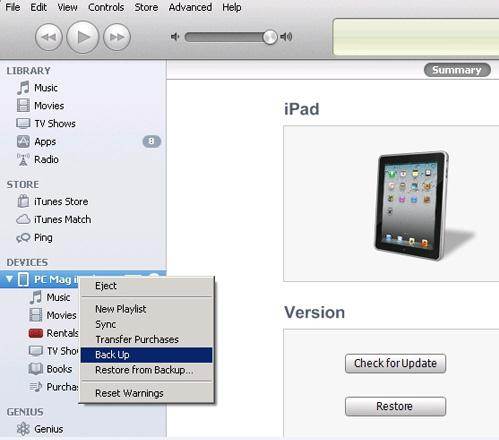Select the 'iTunes Store' text
Image resolution: width=499 pixels, height=440 pixels.
click(61, 202)
